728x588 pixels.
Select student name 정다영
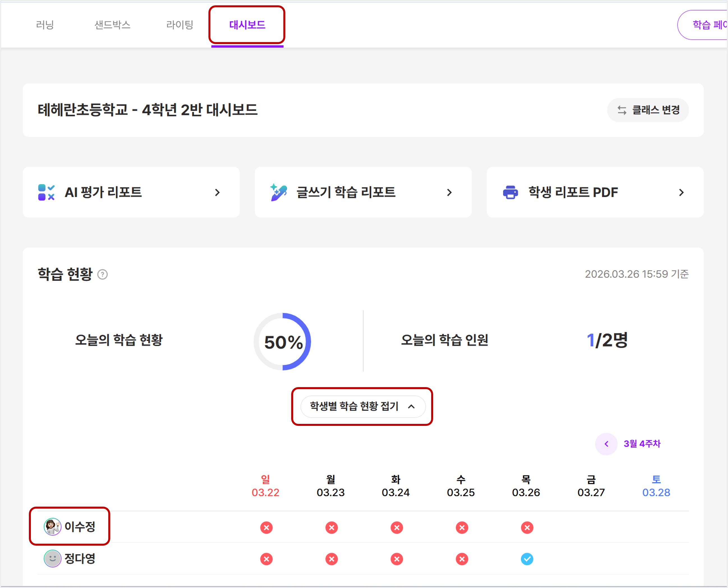[x=80, y=559]
